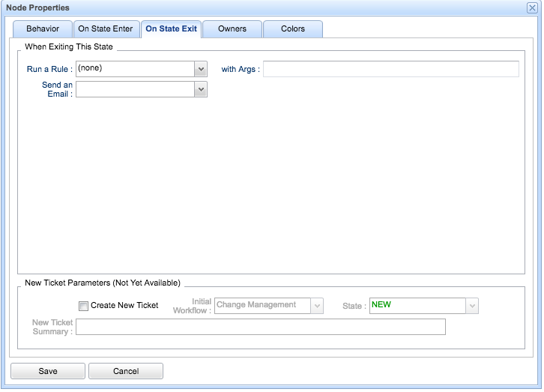Viewport: 544px width, 392px height.
Task: Click the Run a Rule field showing (none)
Action: (x=135, y=69)
